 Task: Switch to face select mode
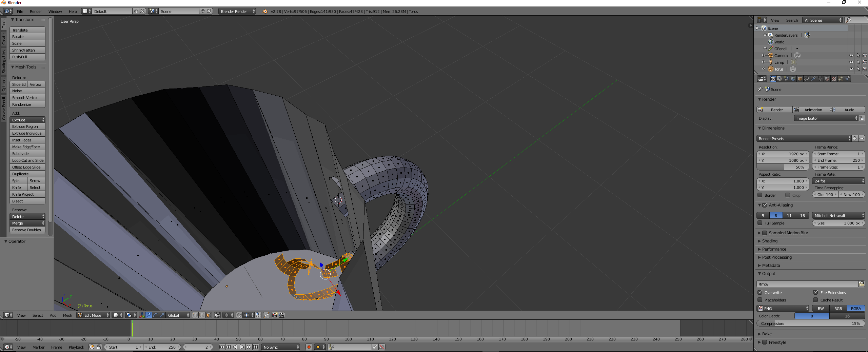(209, 315)
